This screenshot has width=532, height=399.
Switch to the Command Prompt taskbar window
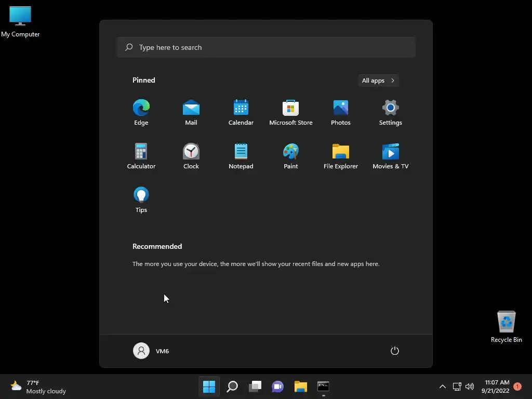323,387
